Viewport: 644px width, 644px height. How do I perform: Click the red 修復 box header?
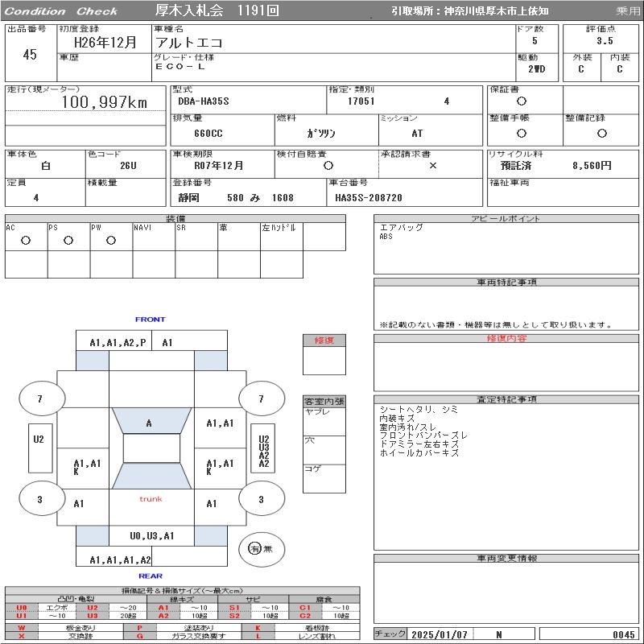coord(324,341)
